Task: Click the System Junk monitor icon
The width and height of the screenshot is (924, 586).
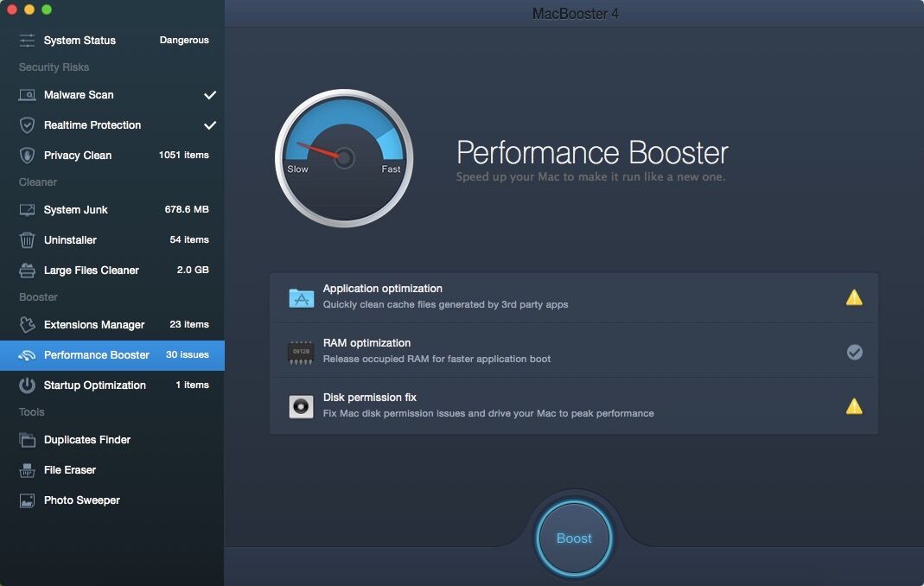Action: point(27,210)
